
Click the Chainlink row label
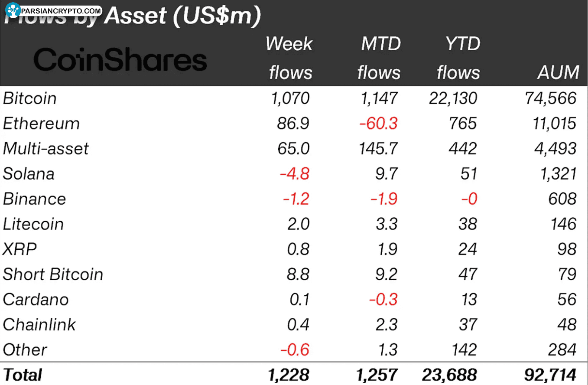[x=39, y=325]
